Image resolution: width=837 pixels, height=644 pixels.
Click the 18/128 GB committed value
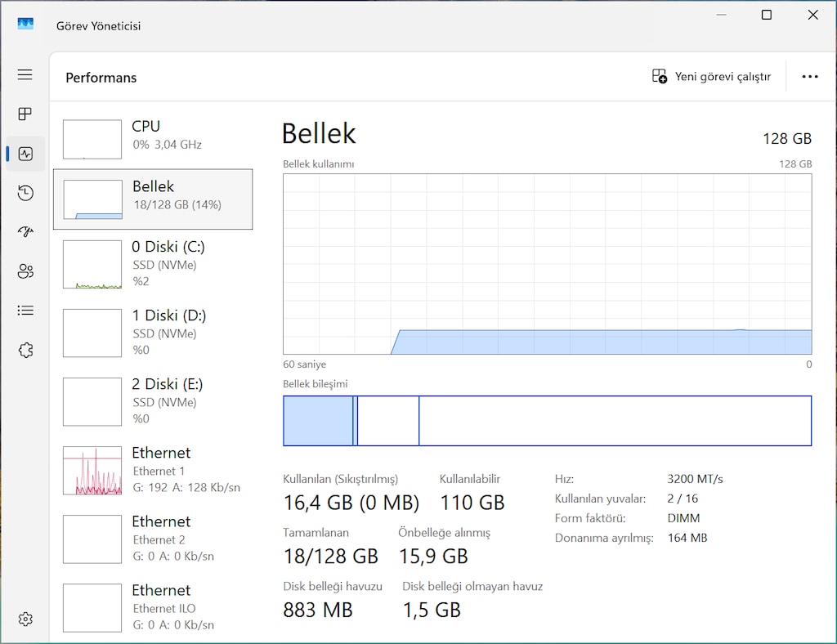click(330, 556)
